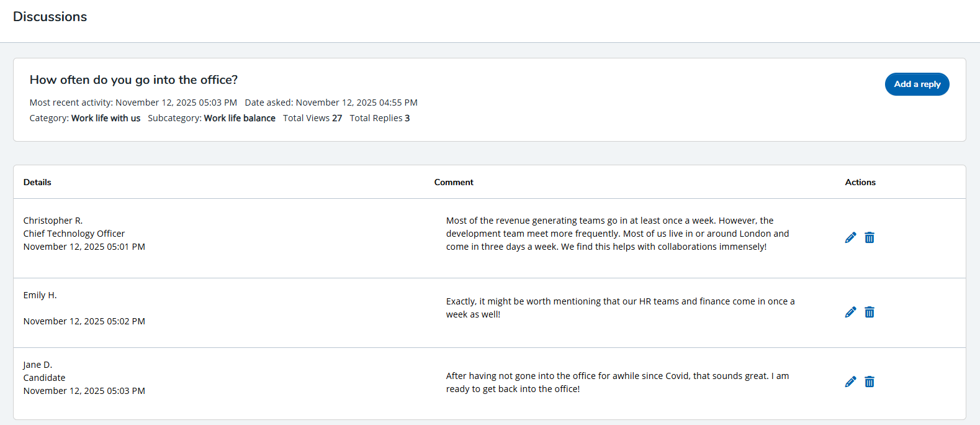Delete Christopher R.'s reply using trash icon
This screenshot has height=425, width=980.
[870, 237]
